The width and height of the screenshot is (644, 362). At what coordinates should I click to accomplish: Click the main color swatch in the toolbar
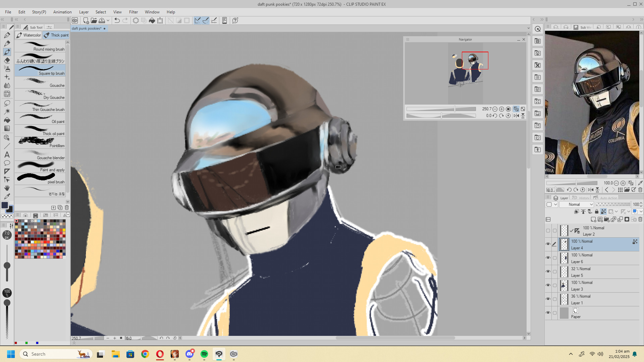5,205
